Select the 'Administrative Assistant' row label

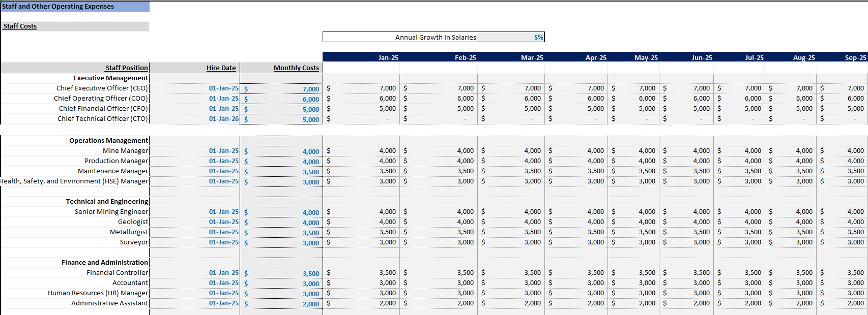pyautogui.click(x=109, y=303)
